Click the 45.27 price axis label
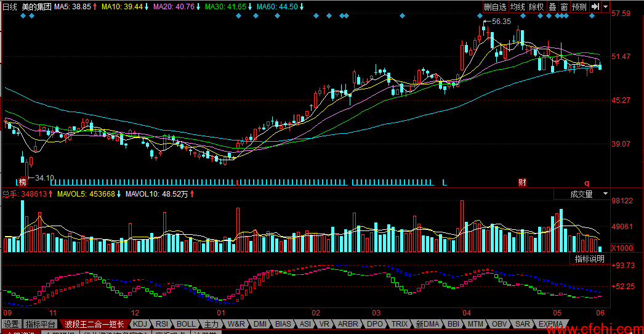 (621, 100)
